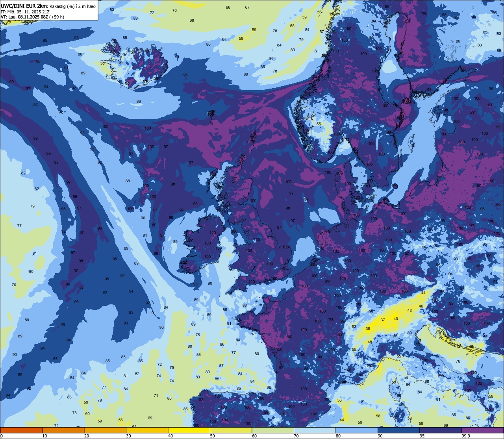Click the map value 37 in the yellow area
504x439 pixels.
tap(382, 320)
